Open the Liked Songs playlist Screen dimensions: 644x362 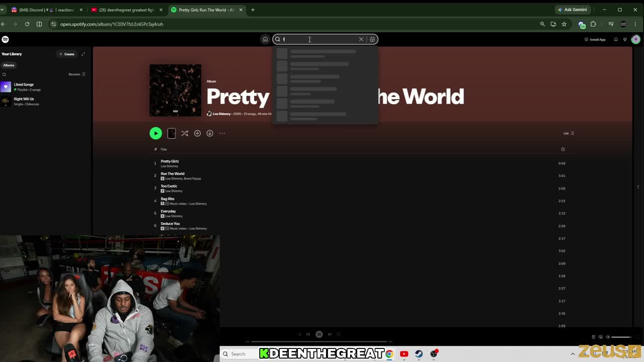click(45, 87)
